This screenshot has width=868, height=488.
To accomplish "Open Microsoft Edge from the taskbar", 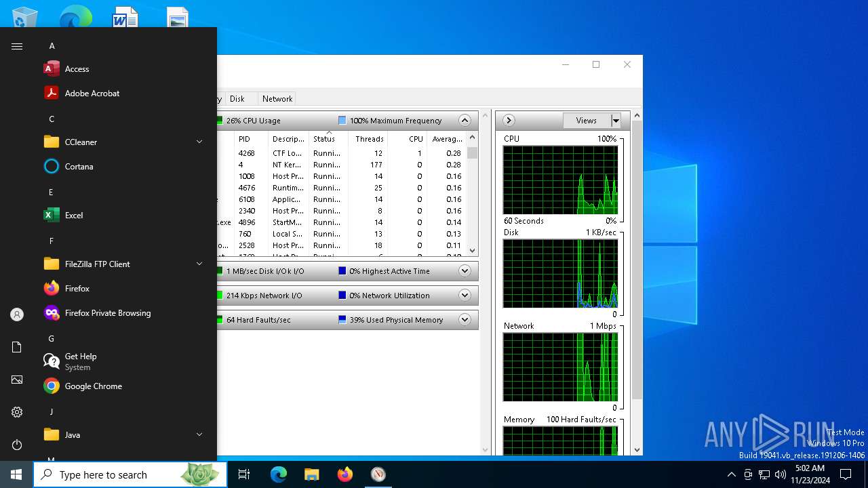I will pyautogui.click(x=279, y=474).
